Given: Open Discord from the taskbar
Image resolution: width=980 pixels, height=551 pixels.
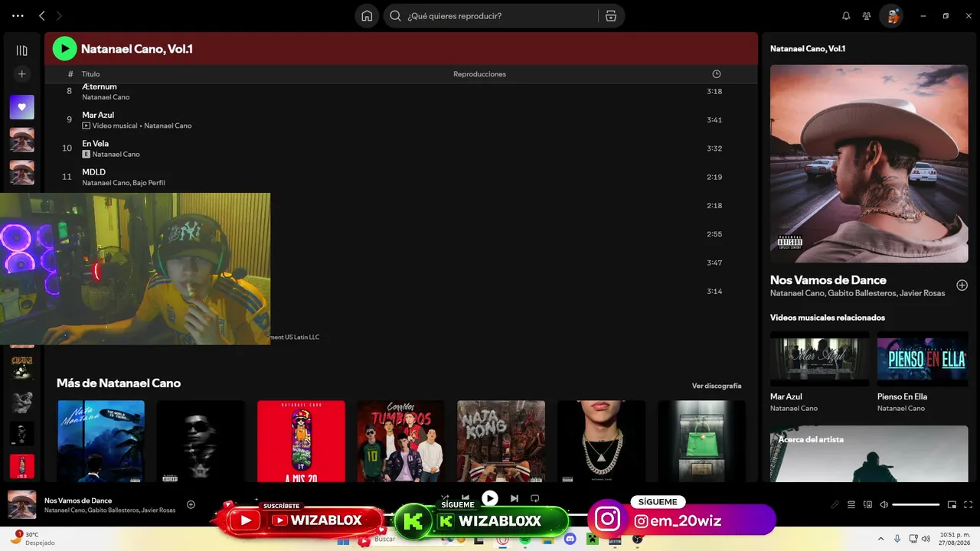Looking at the screenshot, I should 570,540.
